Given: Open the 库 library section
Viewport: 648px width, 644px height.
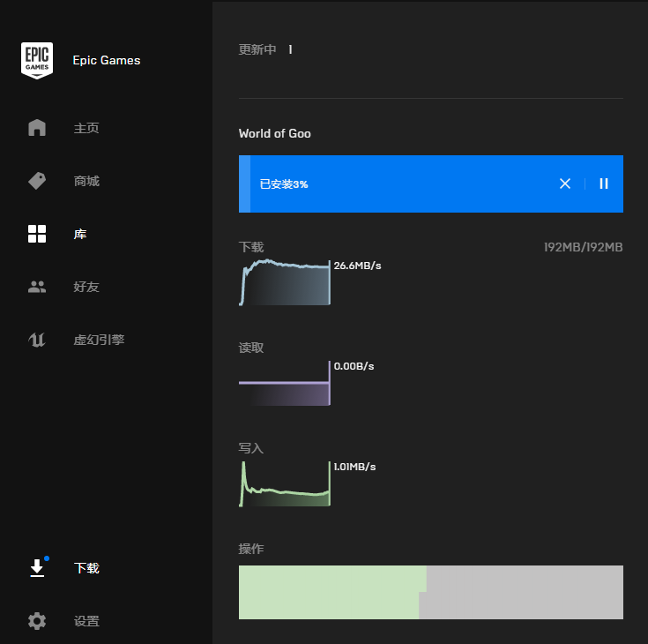Looking at the screenshot, I should point(80,234).
